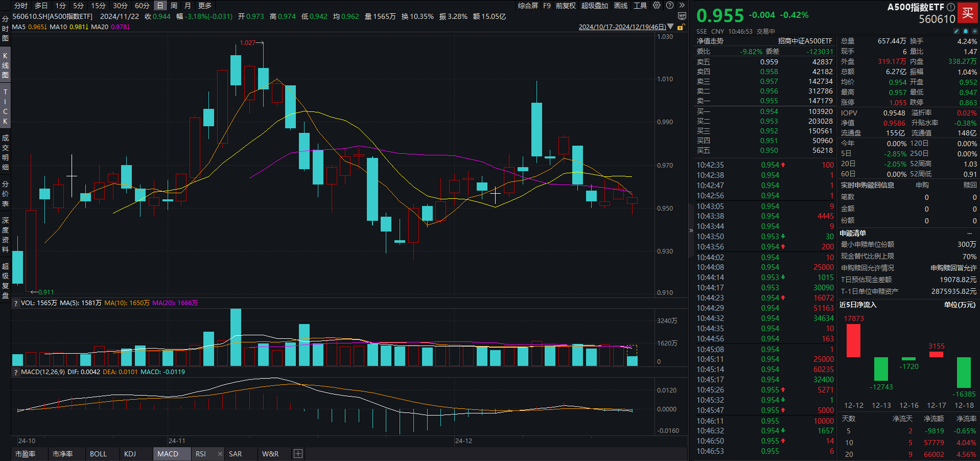Click the info icon next to A500指数ETF
The width and height of the screenshot is (980, 461).
(x=950, y=7)
